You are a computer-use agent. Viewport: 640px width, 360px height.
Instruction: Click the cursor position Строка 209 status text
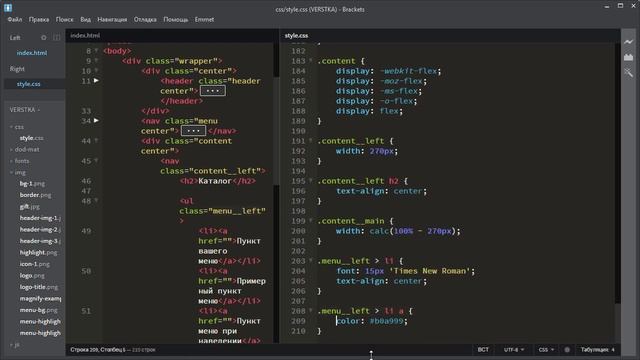pyautogui.click(x=98, y=350)
